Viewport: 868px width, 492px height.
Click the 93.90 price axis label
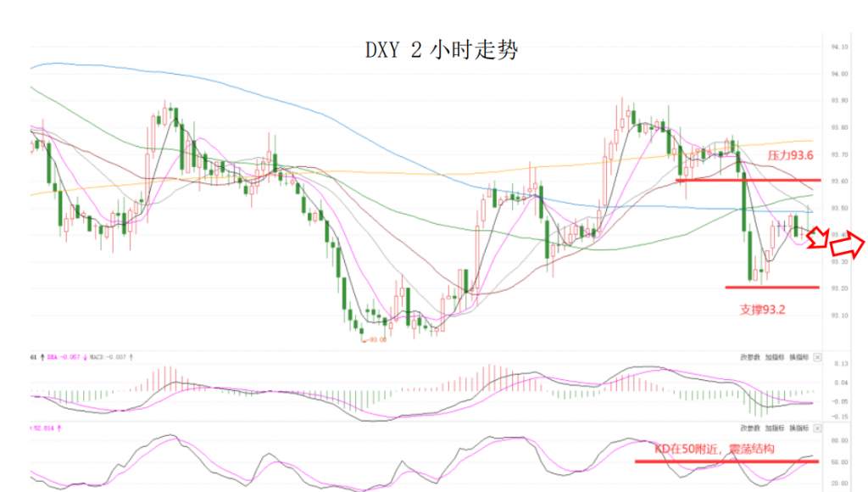(x=839, y=101)
